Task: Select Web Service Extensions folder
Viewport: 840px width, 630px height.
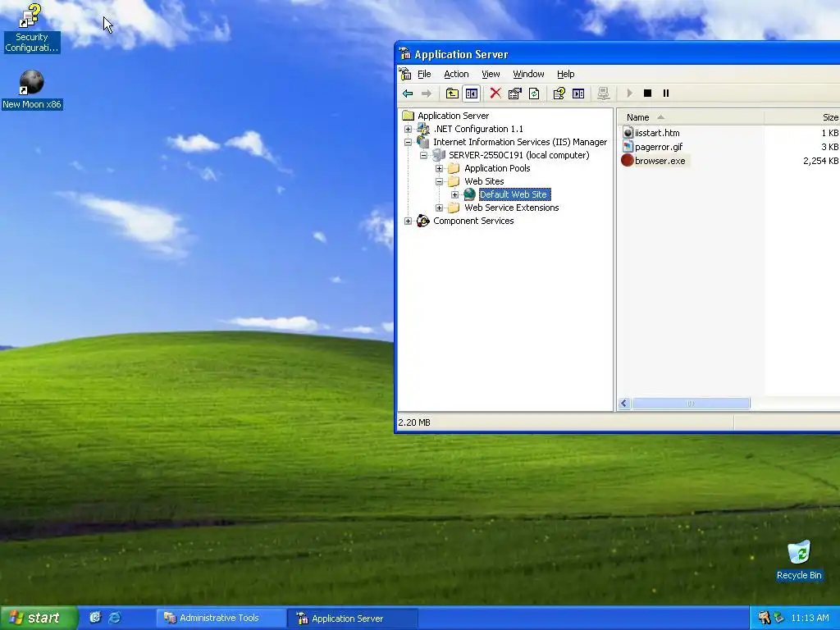Action: (512, 208)
